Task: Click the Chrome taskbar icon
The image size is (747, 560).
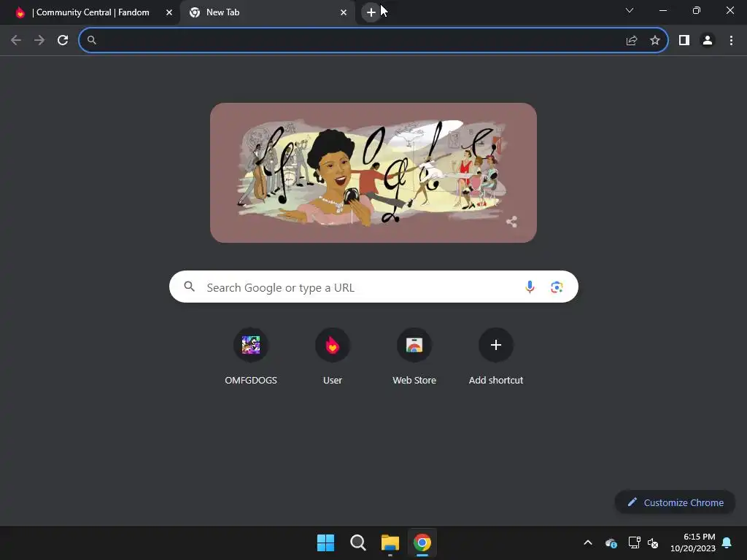Action: [x=422, y=542]
